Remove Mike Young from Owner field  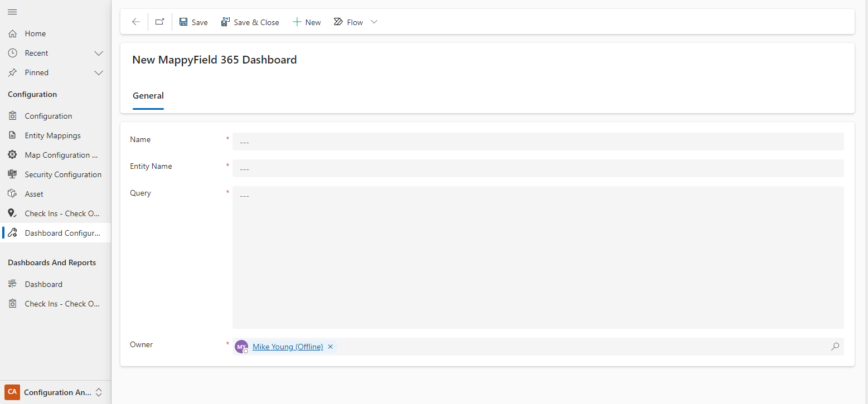click(x=330, y=347)
